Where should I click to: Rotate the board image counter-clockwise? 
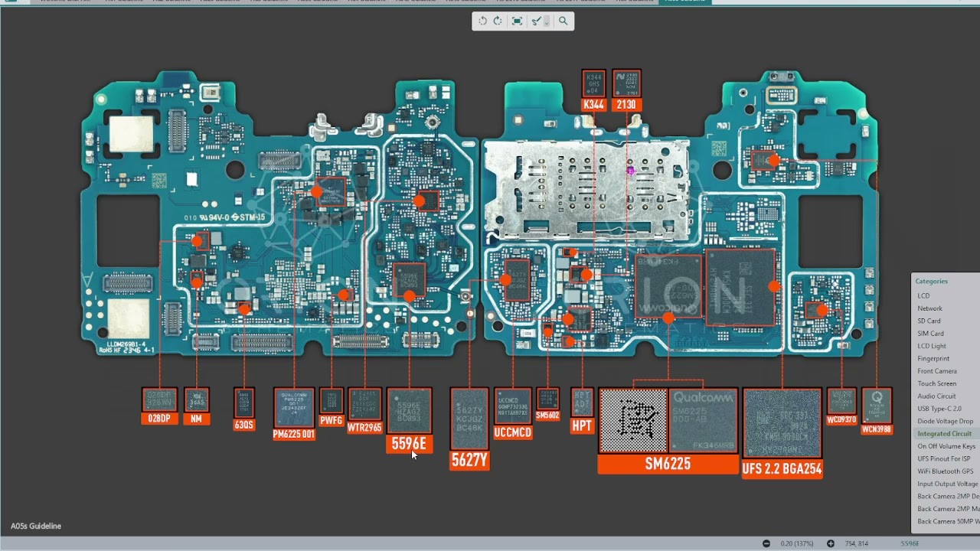[x=482, y=21]
